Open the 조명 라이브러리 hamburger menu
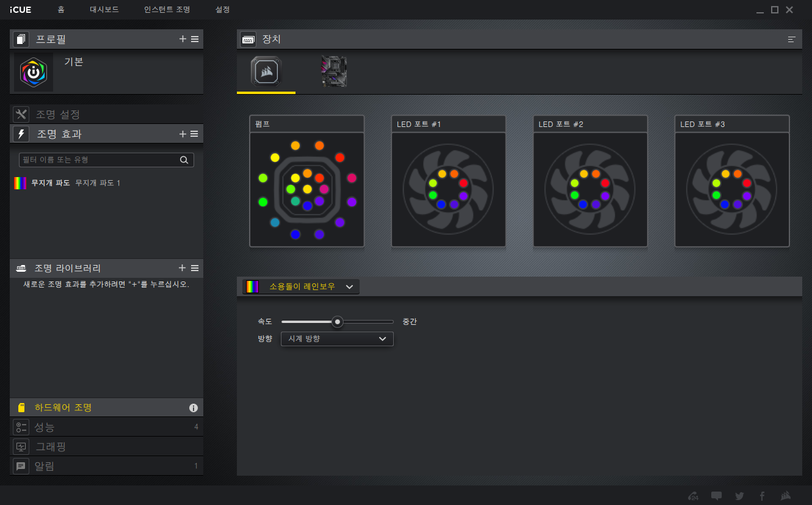Image resolution: width=812 pixels, height=505 pixels. [195, 268]
